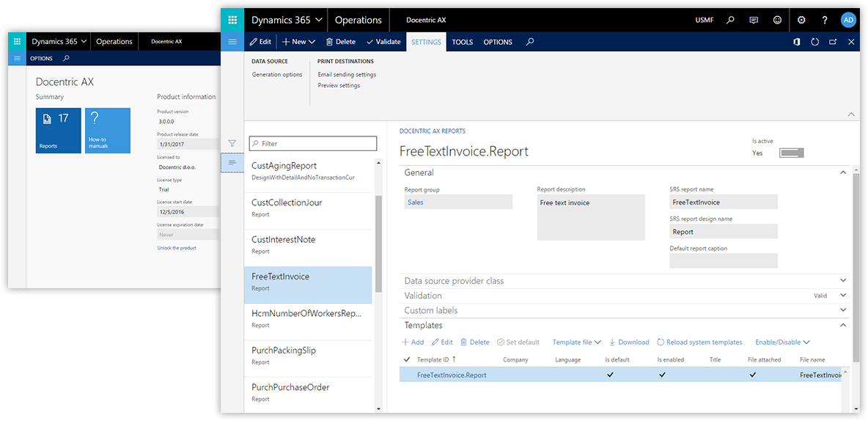Toggle Is default check for FreeTextInvoice.Report

[611, 375]
